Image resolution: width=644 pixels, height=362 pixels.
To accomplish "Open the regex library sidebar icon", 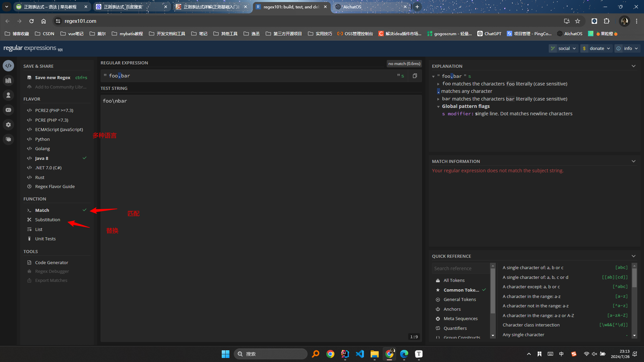I will [8, 80].
